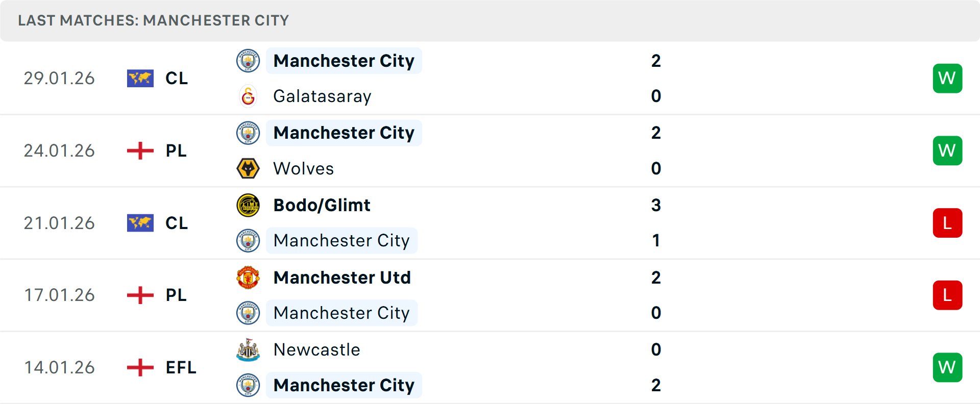
Task: Click green W badge for Newcastle match
Action: click(947, 367)
